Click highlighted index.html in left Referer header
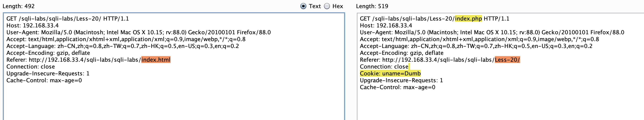 (156, 60)
